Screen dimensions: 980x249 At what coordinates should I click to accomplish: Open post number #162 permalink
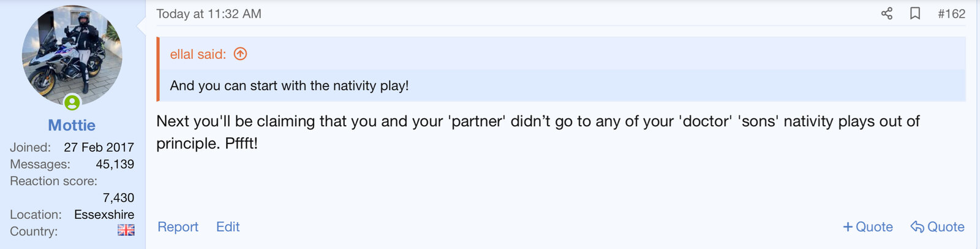[951, 13]
